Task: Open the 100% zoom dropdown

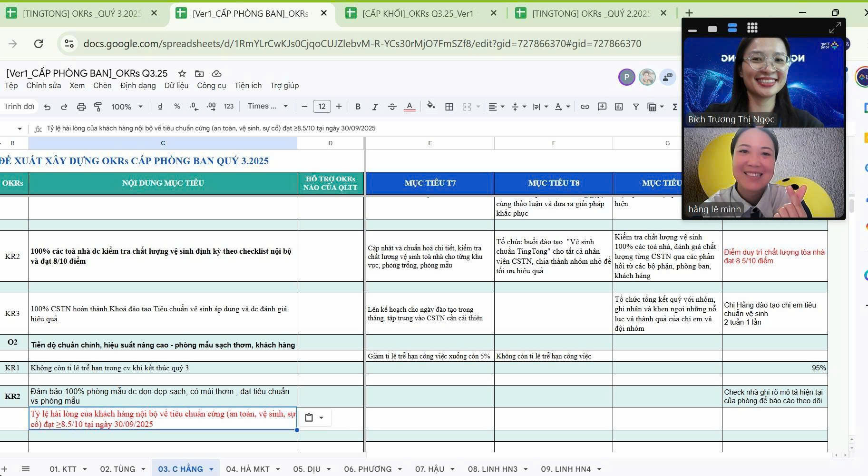Action: [x=127, y=107]
